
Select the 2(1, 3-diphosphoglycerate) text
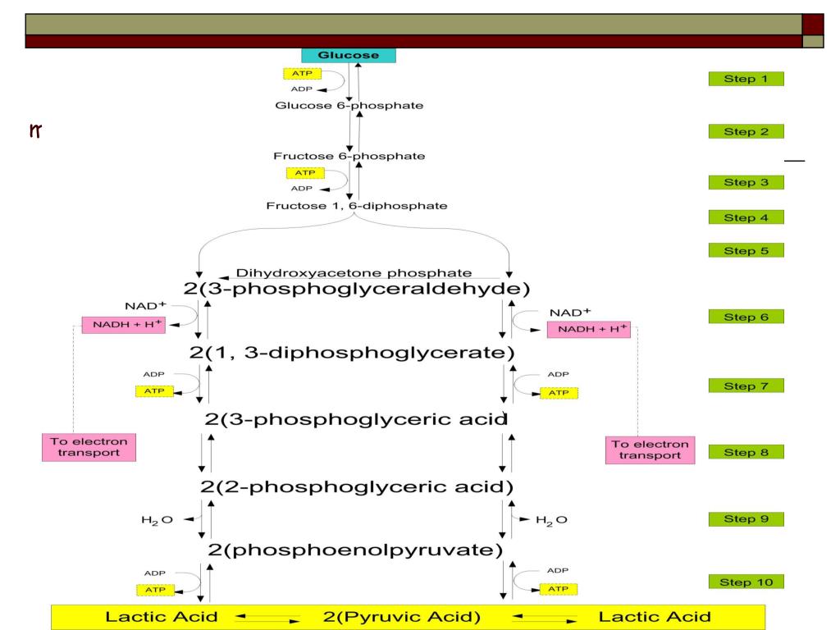pos(352,353)
